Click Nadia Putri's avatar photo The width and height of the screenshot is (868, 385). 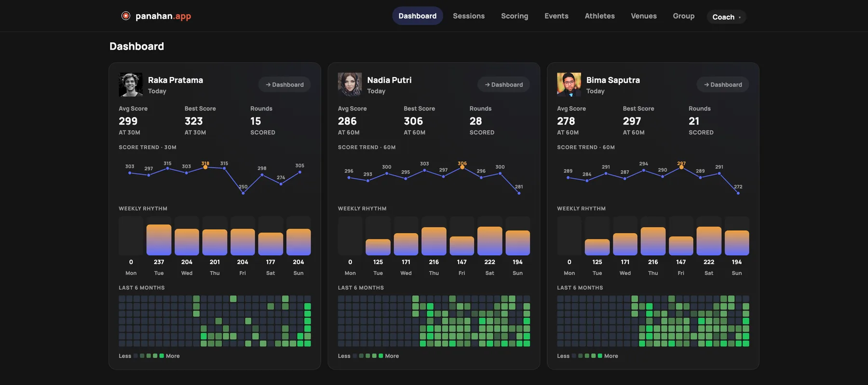tap(350, 85)
